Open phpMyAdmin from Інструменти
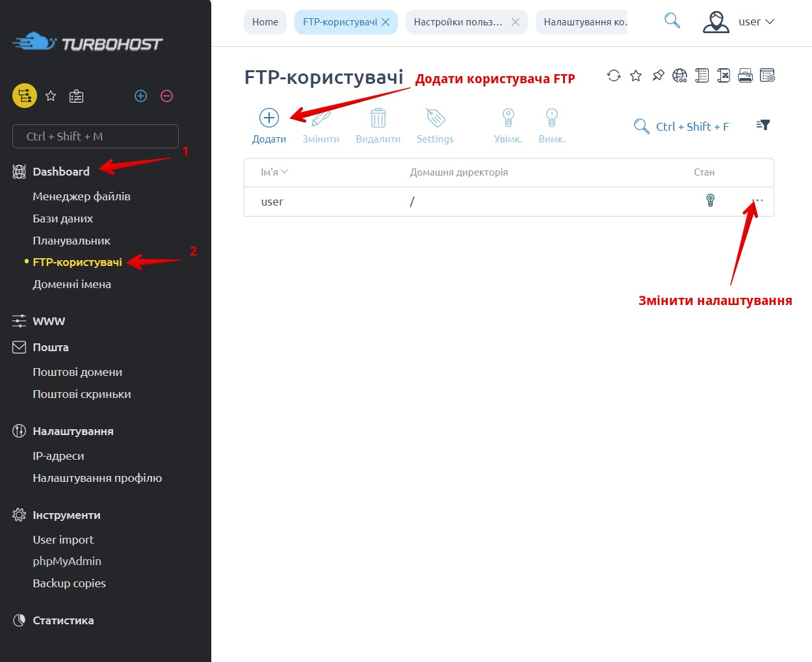 click(x=67, y=561)
